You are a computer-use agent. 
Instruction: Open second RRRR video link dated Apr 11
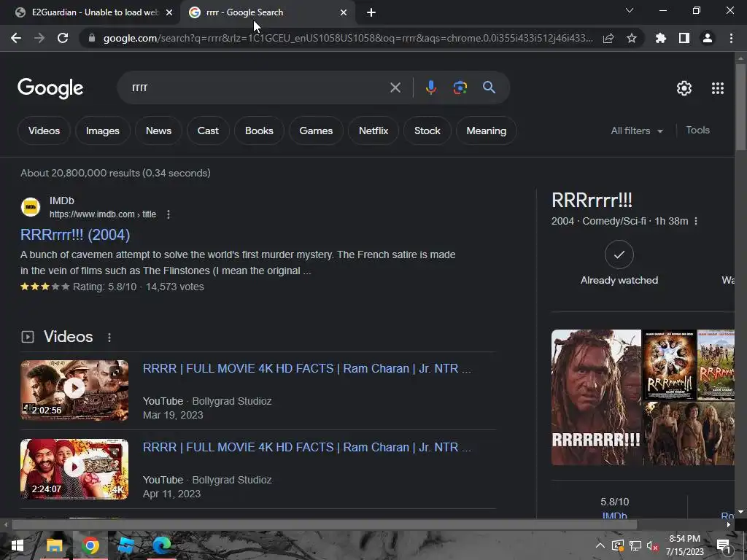click(307, 447)
